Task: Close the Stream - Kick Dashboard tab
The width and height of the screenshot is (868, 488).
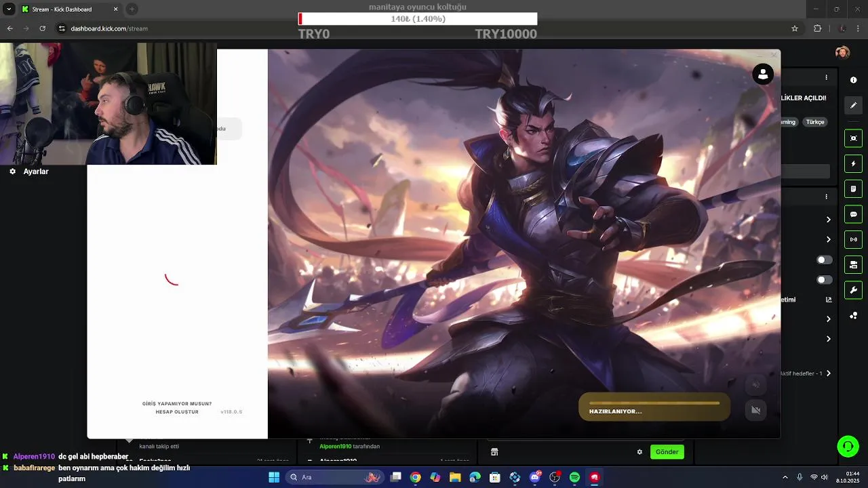Action: [x=115, y=9]
